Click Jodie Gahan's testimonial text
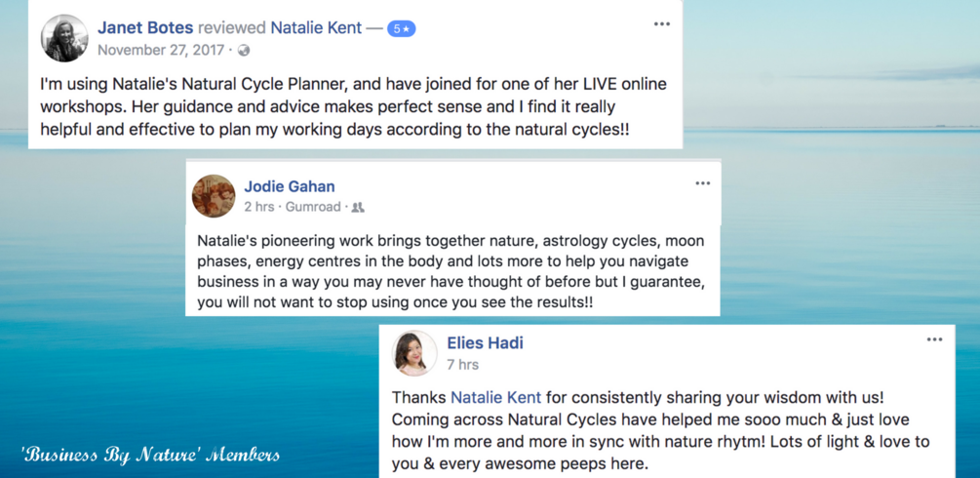This screenshot has width=980, height=478. (451, 271)
